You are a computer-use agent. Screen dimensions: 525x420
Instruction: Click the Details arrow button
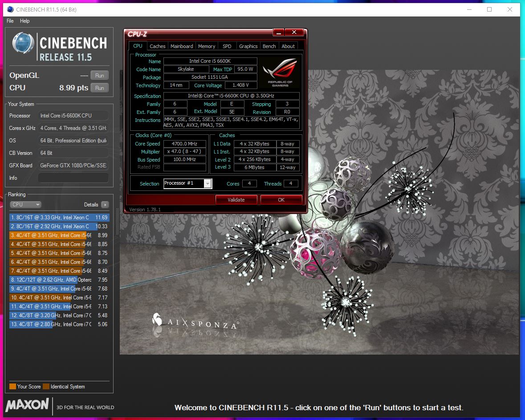(x=105, y=205)
